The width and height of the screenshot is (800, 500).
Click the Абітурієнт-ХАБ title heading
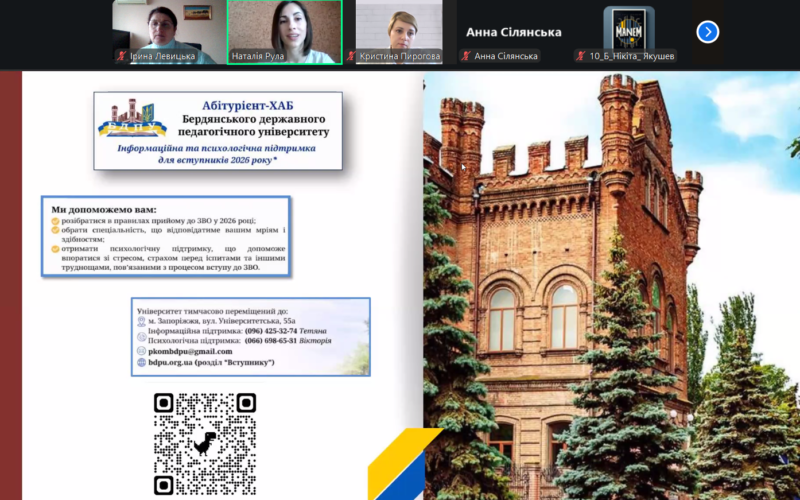coord(252,104)
